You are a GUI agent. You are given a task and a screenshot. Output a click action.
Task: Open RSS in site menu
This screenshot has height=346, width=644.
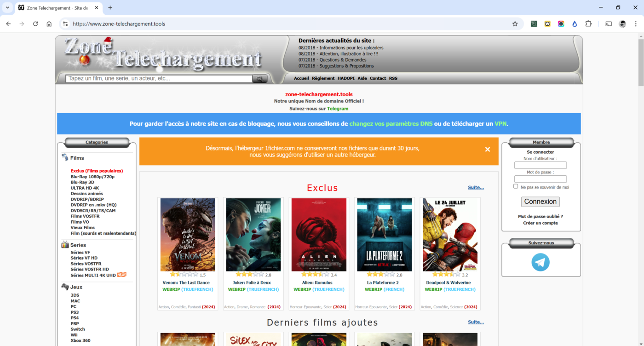tap(393, 78)
